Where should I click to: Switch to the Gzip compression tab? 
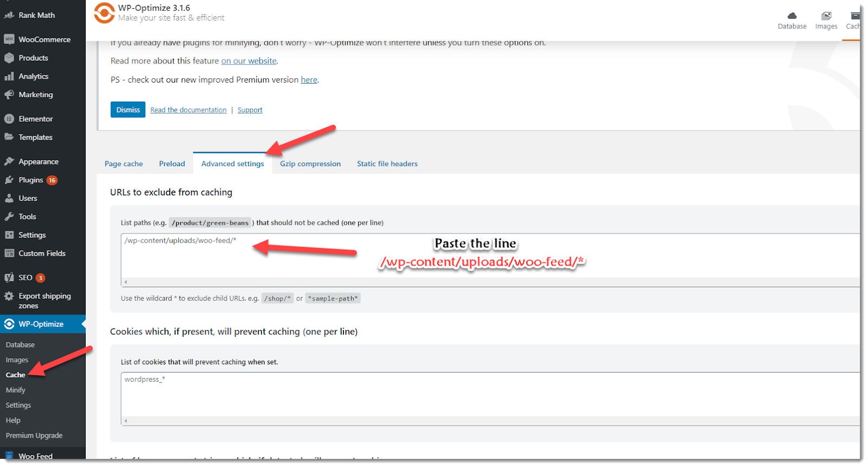coord(310,163)
